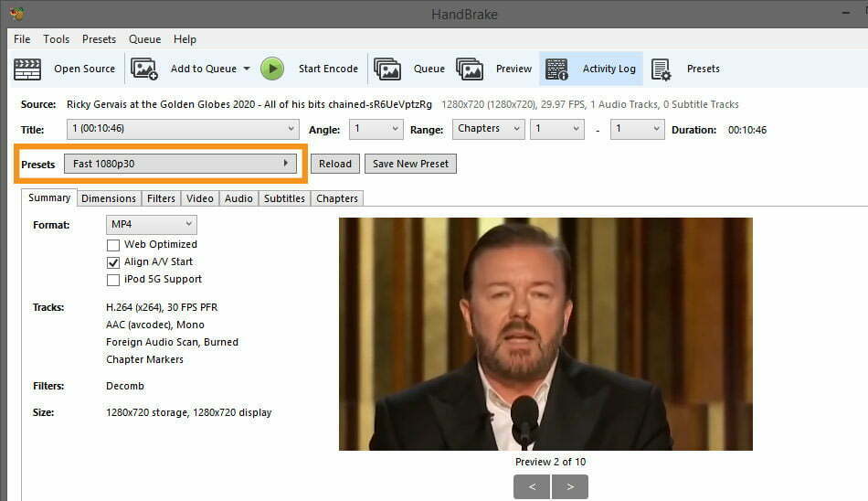Open the Range Chapters dropdown
868x501 pixels.
(x=488, y=129)
